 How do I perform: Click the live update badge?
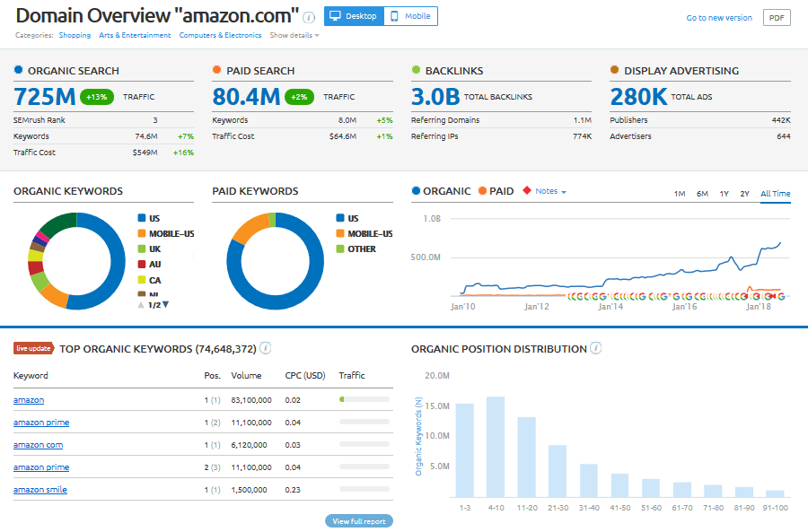click(x=33, y=349)
